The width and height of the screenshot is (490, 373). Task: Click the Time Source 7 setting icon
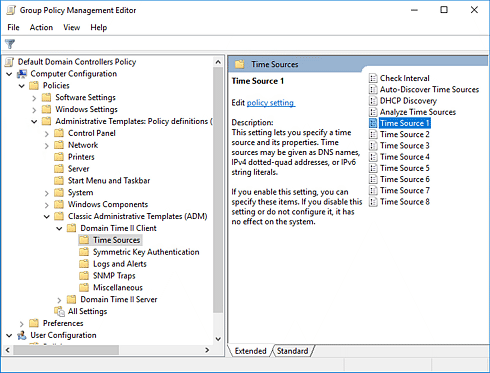tap(373, 191)
